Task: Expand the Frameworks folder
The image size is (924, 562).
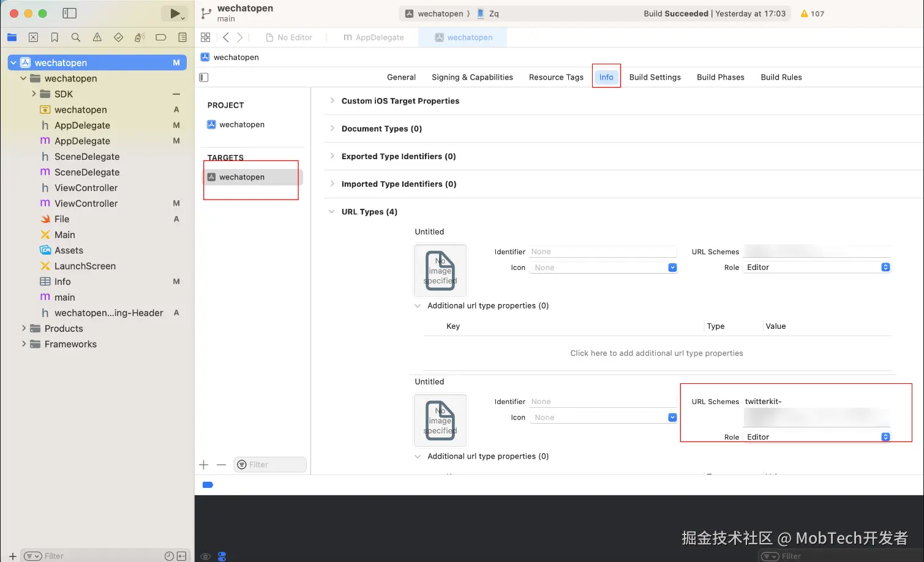Action: click(x=23, y=344)
